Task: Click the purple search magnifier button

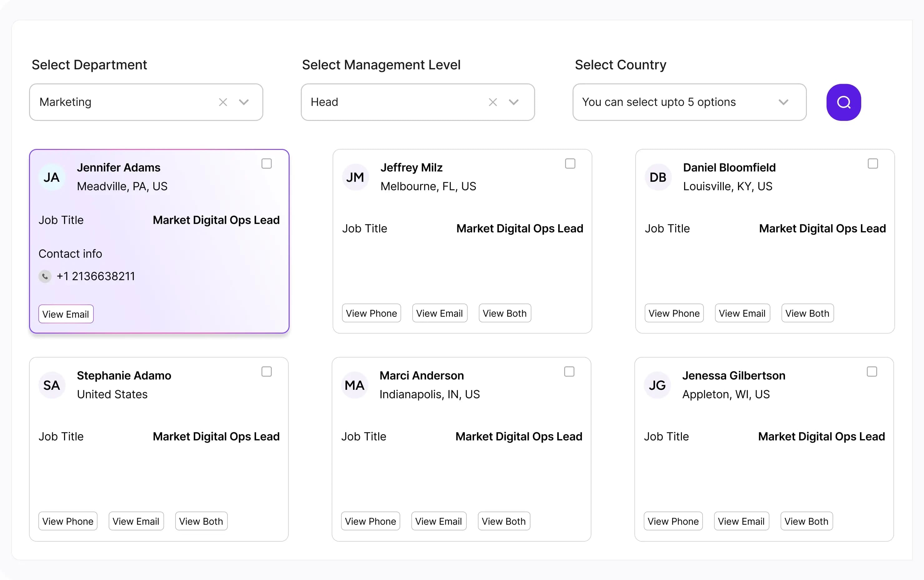Action: click(843, 102)
